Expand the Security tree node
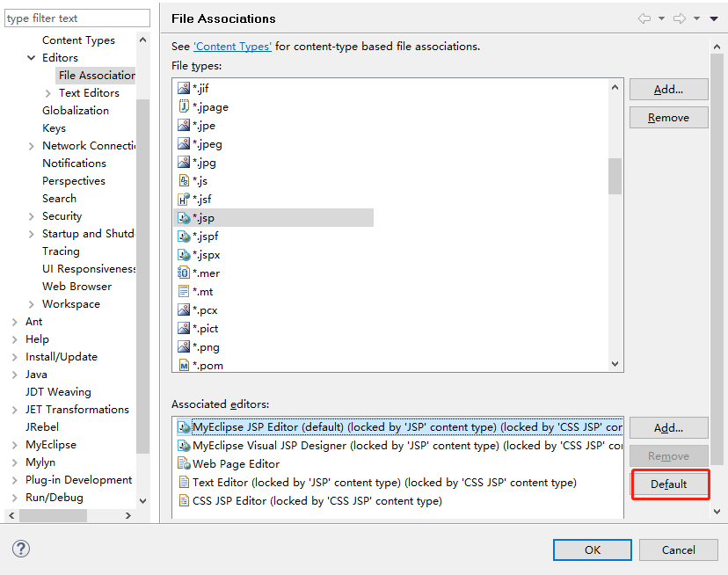The width and height of the screenshot is (728, 575). point(31,216)
